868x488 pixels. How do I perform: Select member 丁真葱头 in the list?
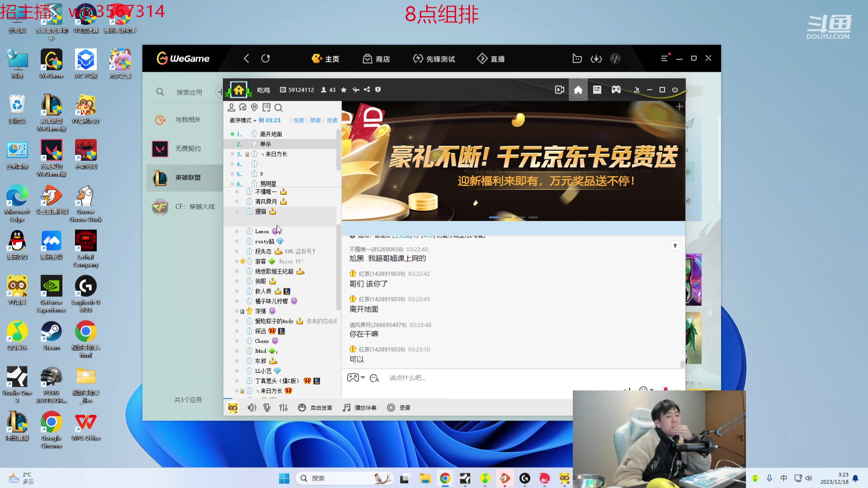point(277,381)
